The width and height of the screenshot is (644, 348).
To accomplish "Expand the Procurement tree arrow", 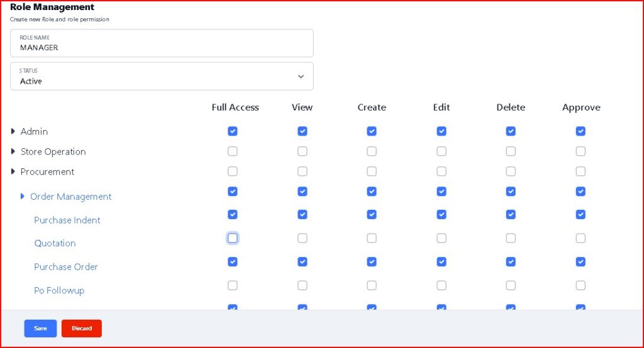I will tap(13, 171).
